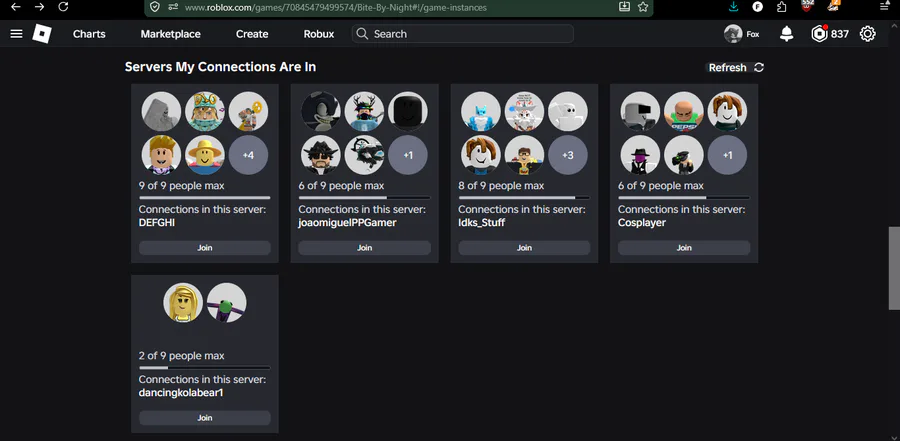
Task: Click the 'Servers My Connections Are In' heading
Action: click(x=220, y=67)
